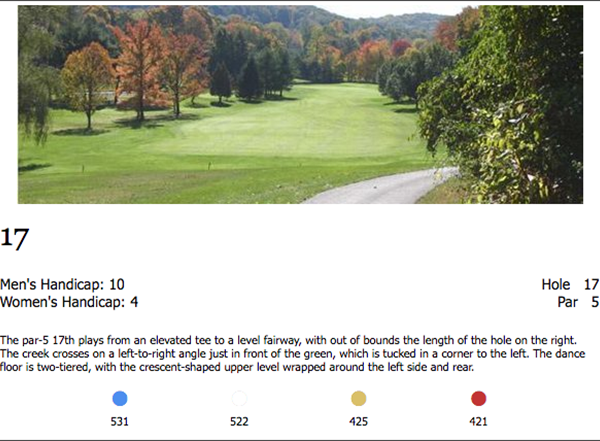600x441 pixels.
Task: Click the 'crescent-shaped upper level' description line
Action: [x=250, y=367]
